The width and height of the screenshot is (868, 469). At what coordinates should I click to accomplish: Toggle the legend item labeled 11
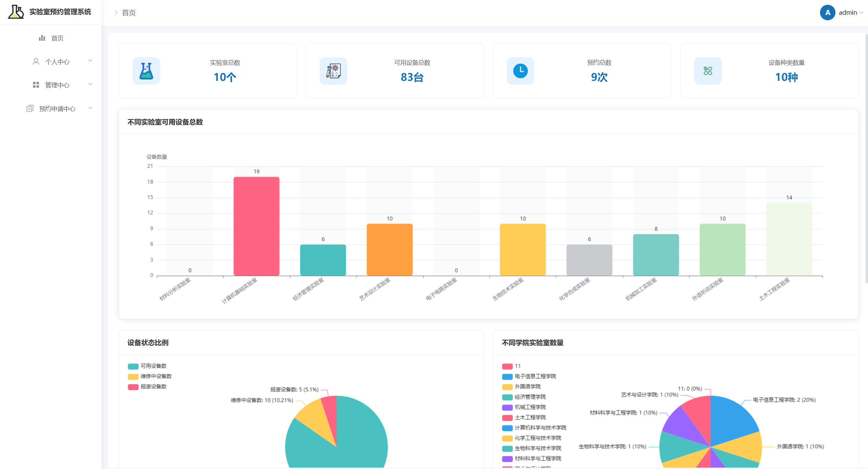[x=511, y=366]
